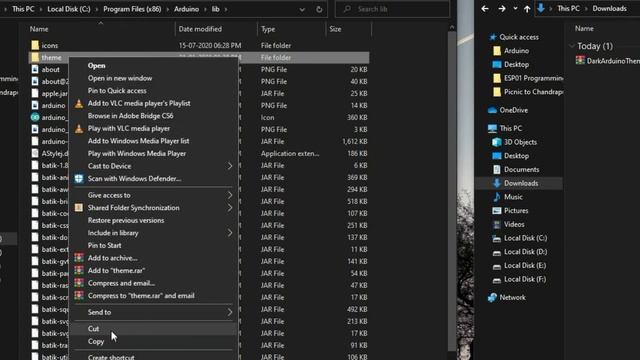The width and height of the screenshot is (640, 360).
Task: Click Arduino in the breadcrumb path
Action: [187, 9]
